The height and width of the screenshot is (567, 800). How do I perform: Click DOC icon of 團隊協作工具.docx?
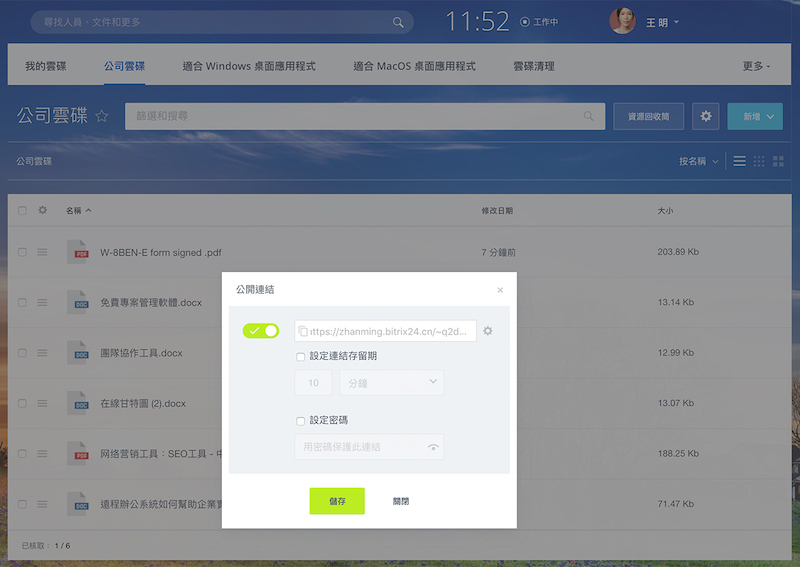tap(78, 353)
